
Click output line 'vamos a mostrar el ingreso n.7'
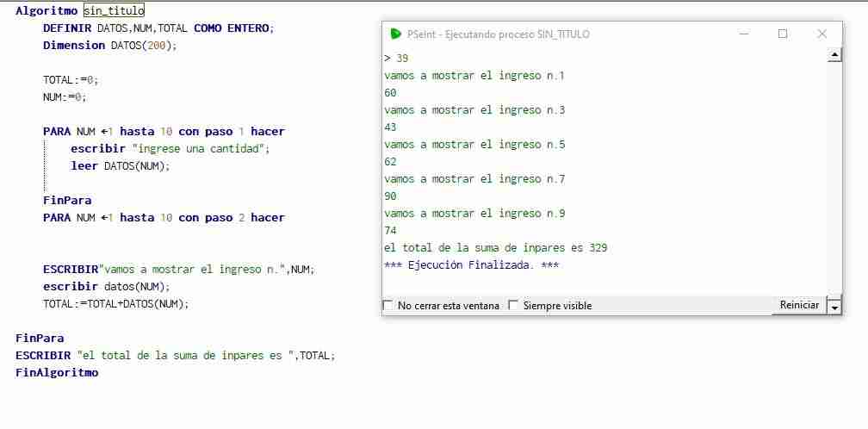474,179
